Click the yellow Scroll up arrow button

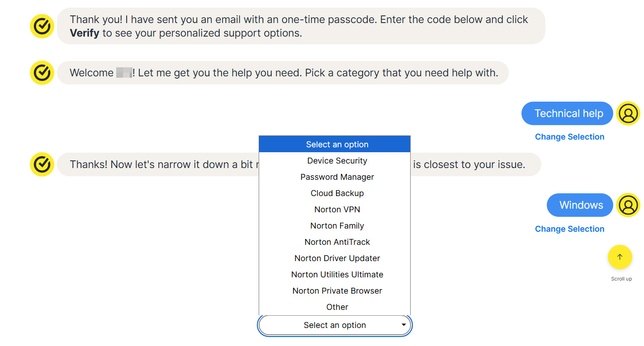(x=620, y=257)
